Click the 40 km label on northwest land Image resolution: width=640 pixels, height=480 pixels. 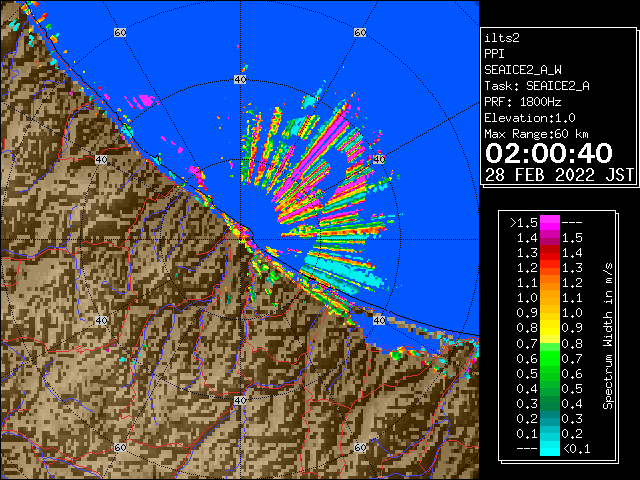click(x=101, y=159)
